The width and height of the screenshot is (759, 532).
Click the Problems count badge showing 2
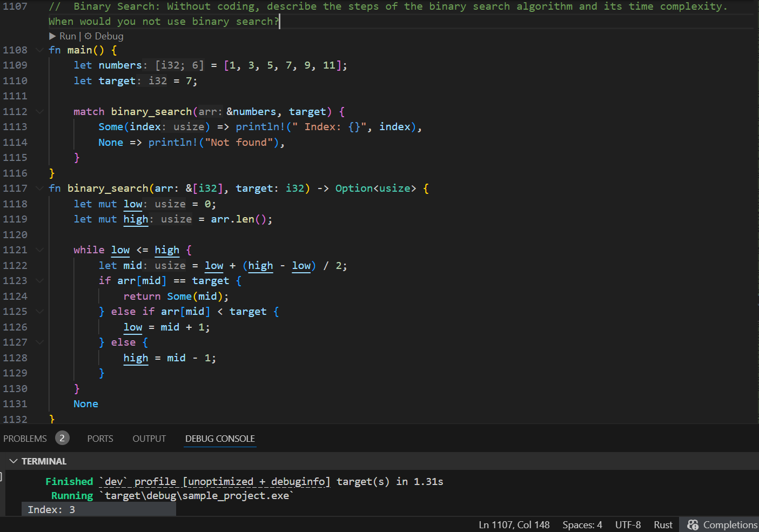62,438
